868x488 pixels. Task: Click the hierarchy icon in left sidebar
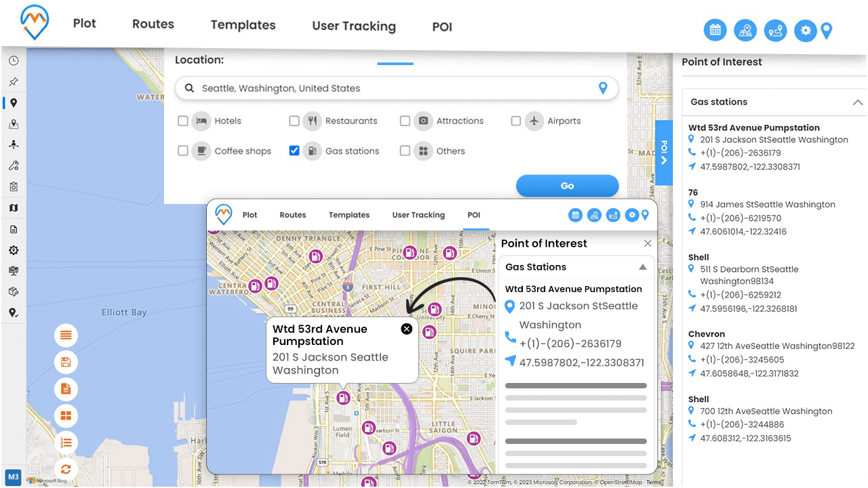(14, 144)
